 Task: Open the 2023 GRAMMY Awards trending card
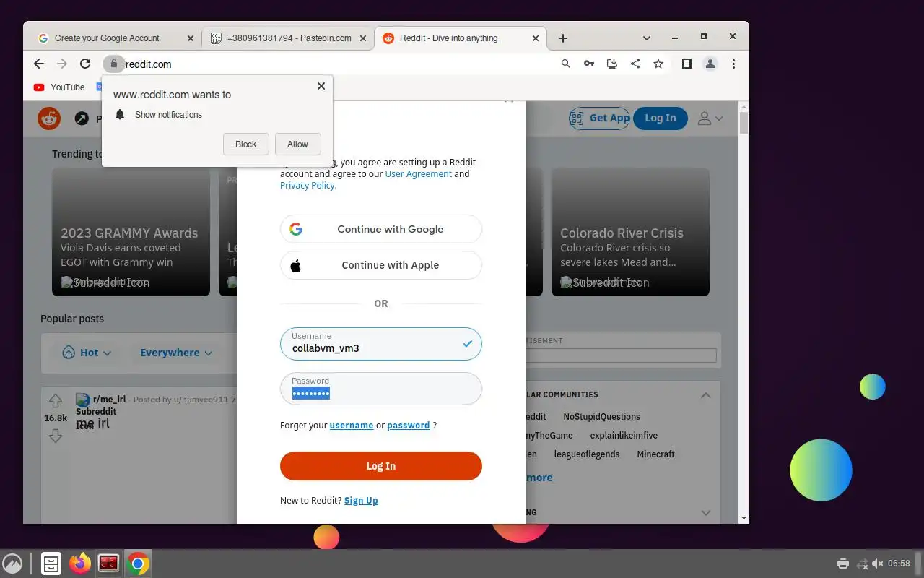(x=131, y=232)
